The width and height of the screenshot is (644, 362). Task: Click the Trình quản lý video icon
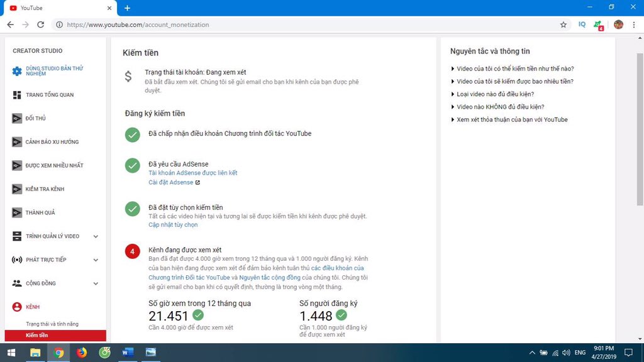point(17,236)
